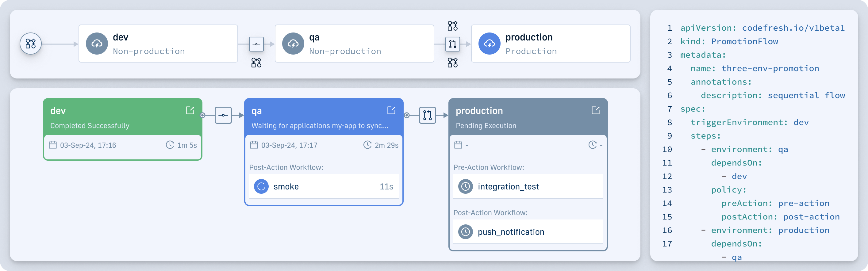This screenshot has height=271, width=868.
Task: Click the commit icon in release view
Action: point(223,116)
